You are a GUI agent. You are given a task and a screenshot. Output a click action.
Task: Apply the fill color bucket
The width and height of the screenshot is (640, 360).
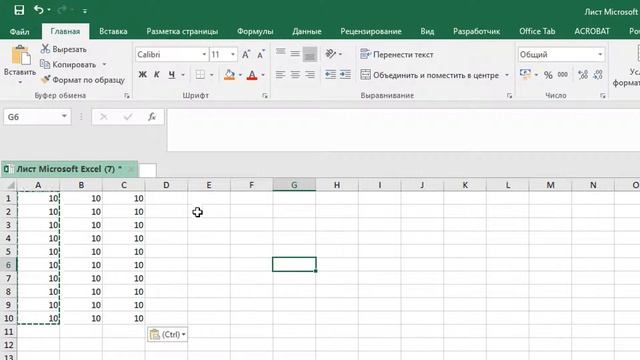(x=229, y=75)
